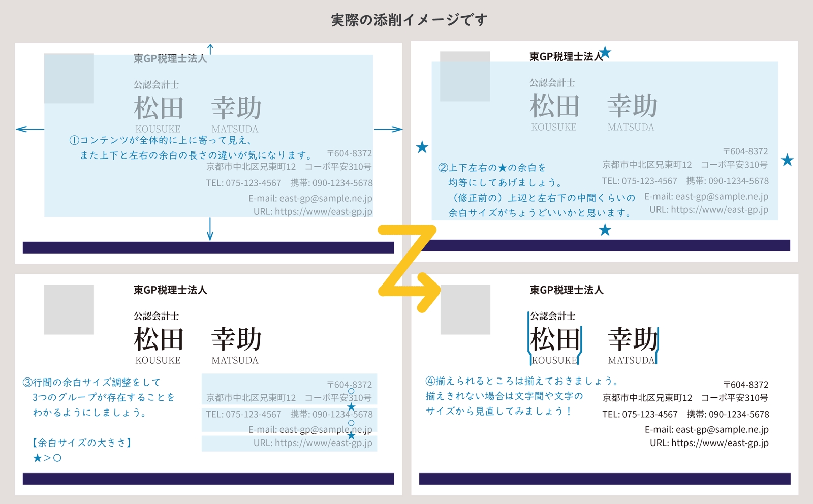The height and width of the screenshot is (504, 813).
Task: Select note ③行間の余白サイズ調整をして
Action: coord(91,382)
